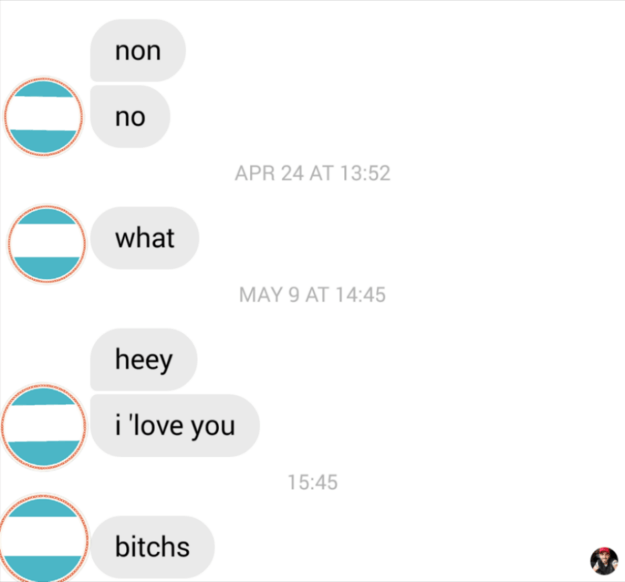
Task: Click the small seen-by profile picture
Action: [604, 561]
